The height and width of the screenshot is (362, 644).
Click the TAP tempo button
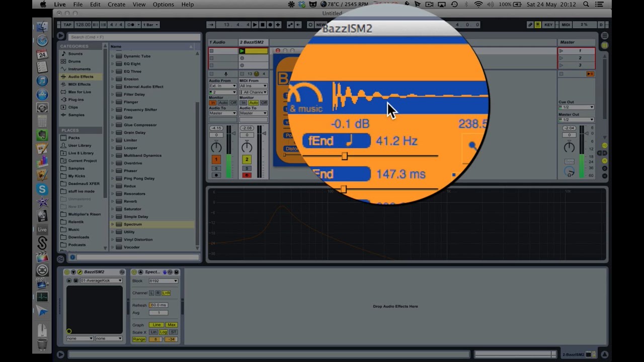click(x=67, y=25)
